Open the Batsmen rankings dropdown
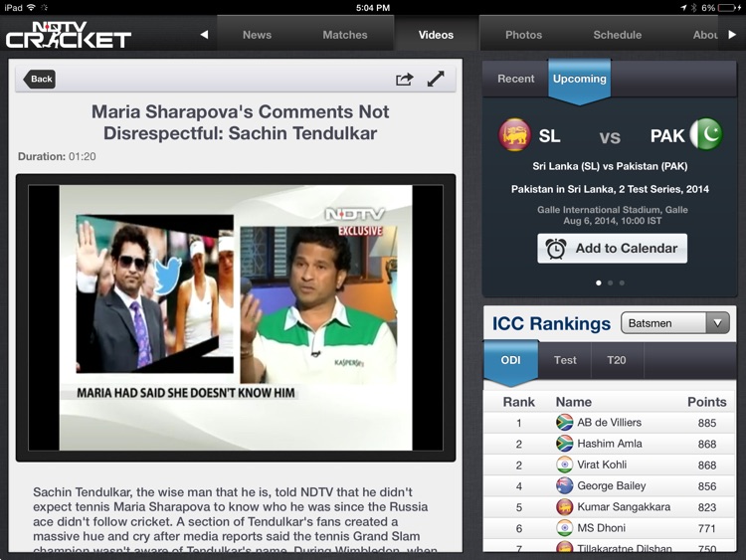This screenshot has width=746, height=560. coord(675,323)
